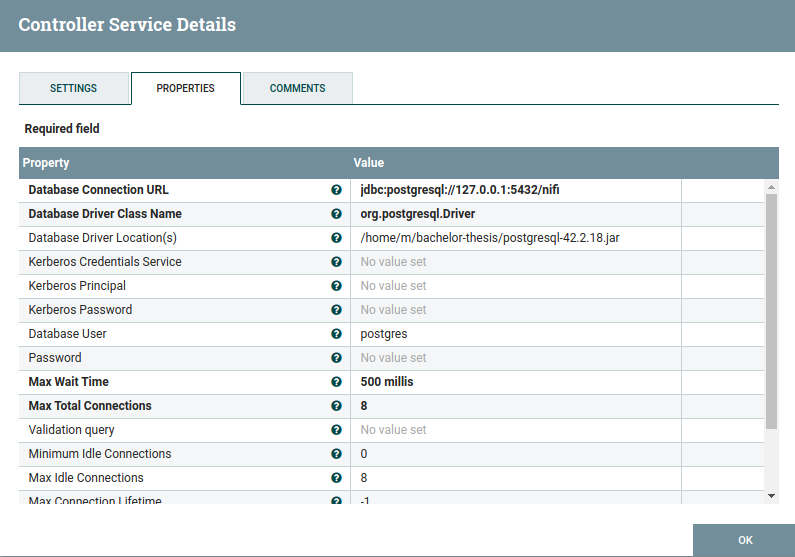795x557 pixels.
Task: Open help icon for Database User
Action: click(336, 333)
